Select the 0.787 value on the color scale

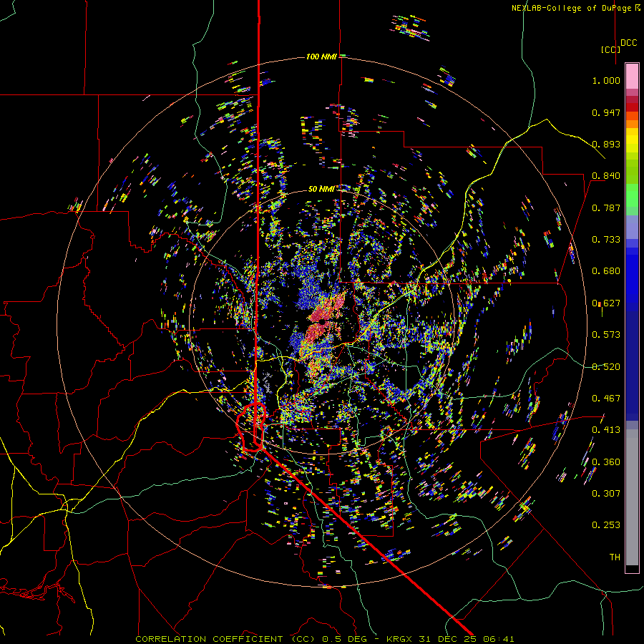[606, 208]
